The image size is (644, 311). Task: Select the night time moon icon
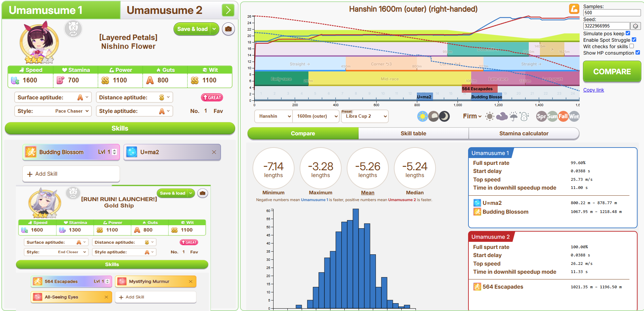(x=444, y=116)
